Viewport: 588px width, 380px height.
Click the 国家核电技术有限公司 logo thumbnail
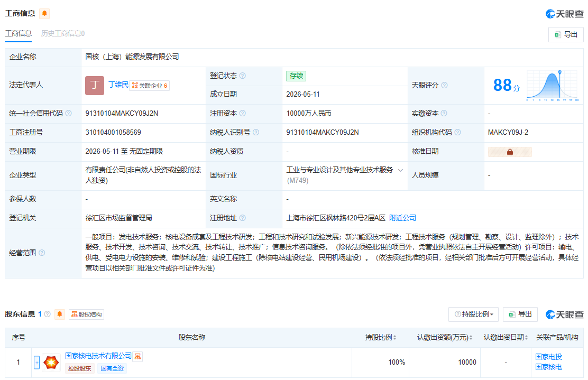click(x=51, y=363)
